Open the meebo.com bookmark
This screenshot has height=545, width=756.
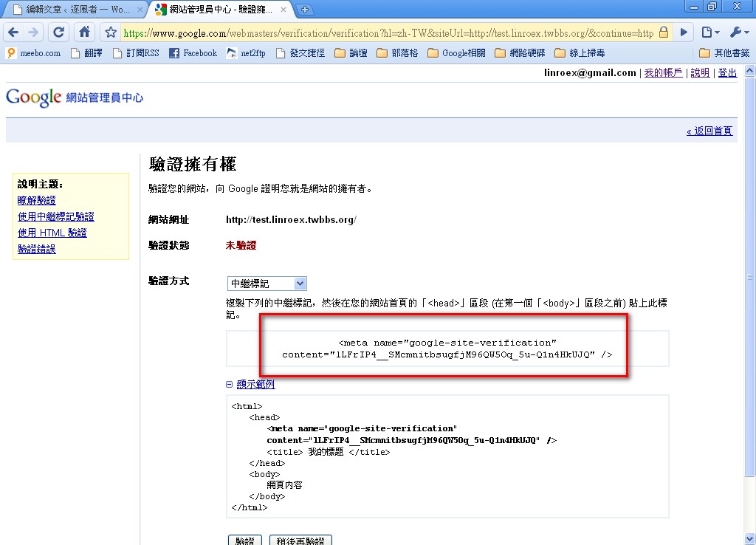click(34, 53)
